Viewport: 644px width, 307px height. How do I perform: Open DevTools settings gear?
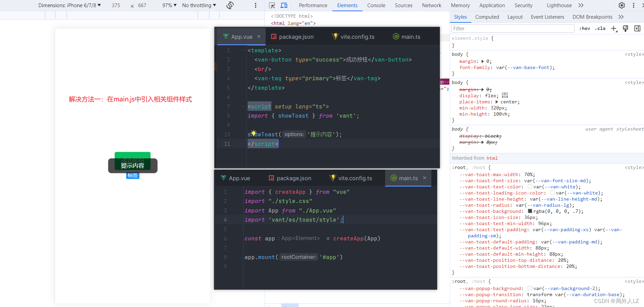click(x=622, y=5)
